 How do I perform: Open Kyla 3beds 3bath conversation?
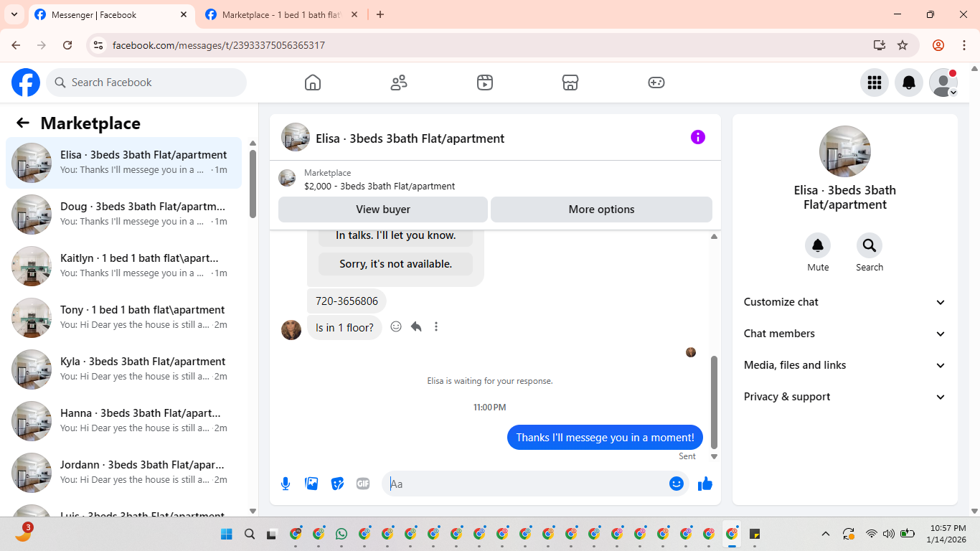124,369
